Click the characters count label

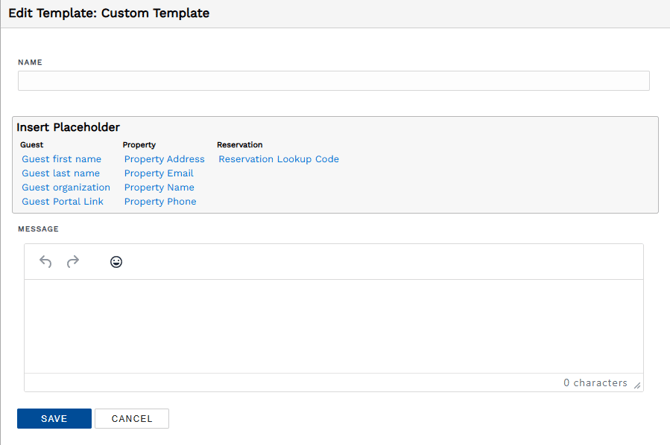[595, 383]
